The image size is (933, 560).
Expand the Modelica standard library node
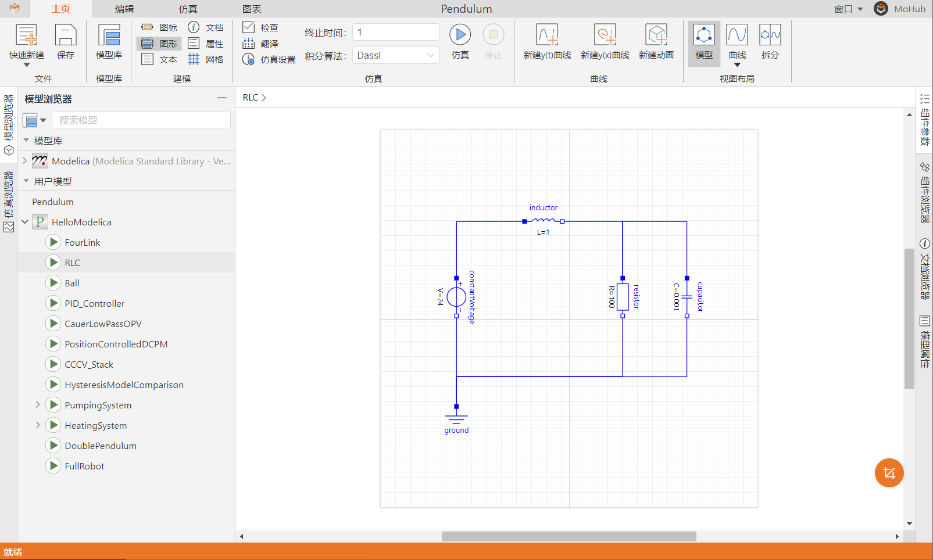click(x=25, y=161)
